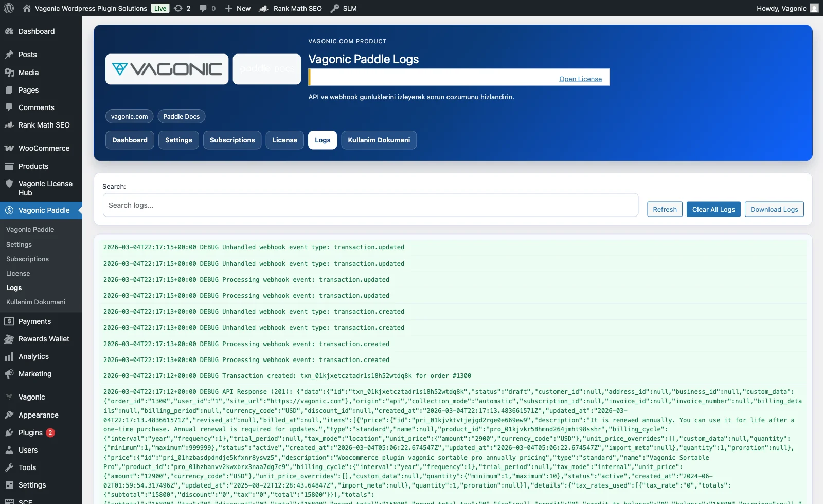This screenshot has height=504, width=823.
Task: Open the updates icon showing 2
Action: pos(178,8)
